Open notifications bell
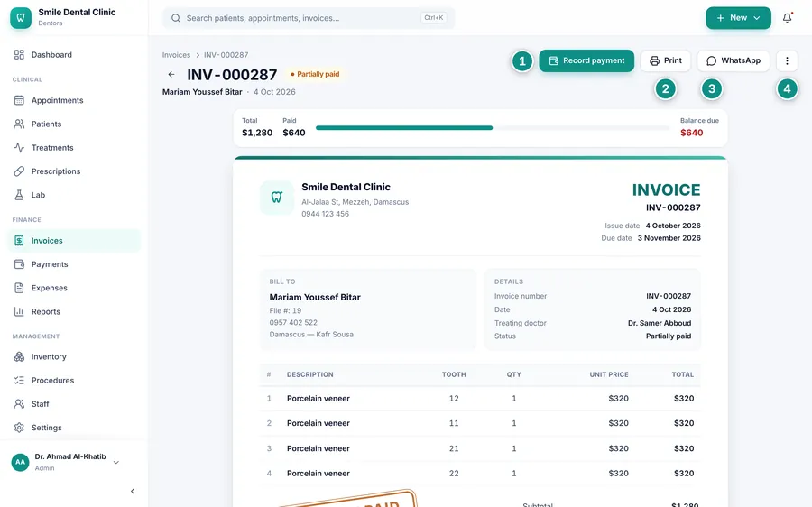This screenshot has height=507, width=812. [x=787, y=18]
